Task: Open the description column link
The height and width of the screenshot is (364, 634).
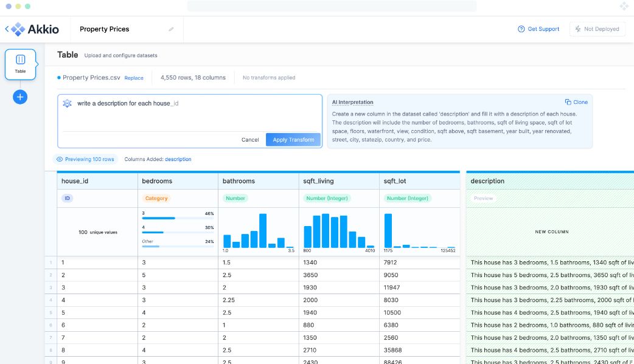Action: [178, 159]
